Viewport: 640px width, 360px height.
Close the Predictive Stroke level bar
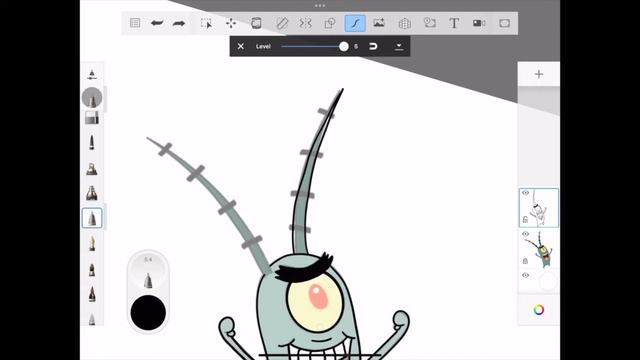pos(241,46)
